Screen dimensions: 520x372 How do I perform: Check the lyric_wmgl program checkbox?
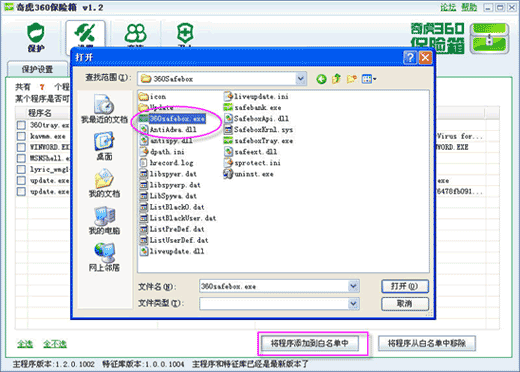[21, 169]
